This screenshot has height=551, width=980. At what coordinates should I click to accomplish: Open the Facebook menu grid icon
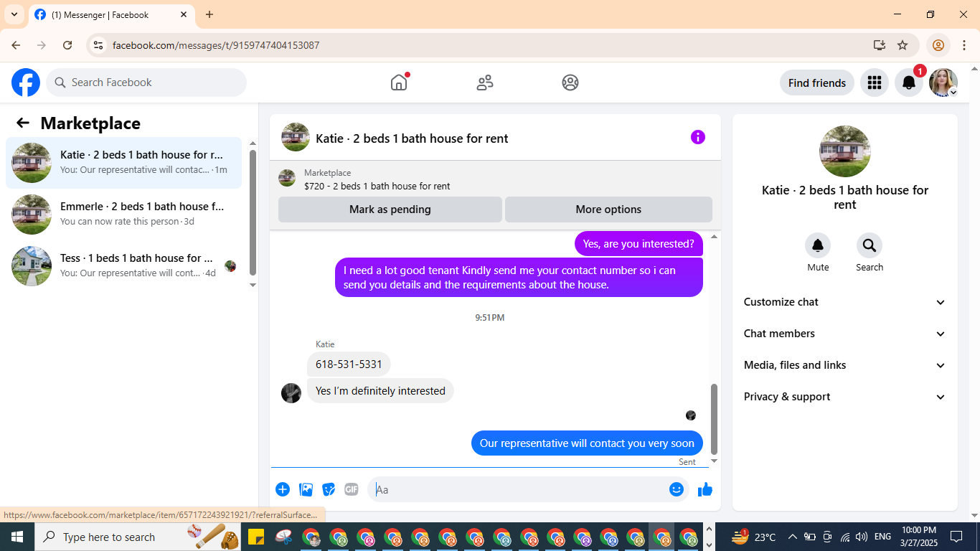874,83
